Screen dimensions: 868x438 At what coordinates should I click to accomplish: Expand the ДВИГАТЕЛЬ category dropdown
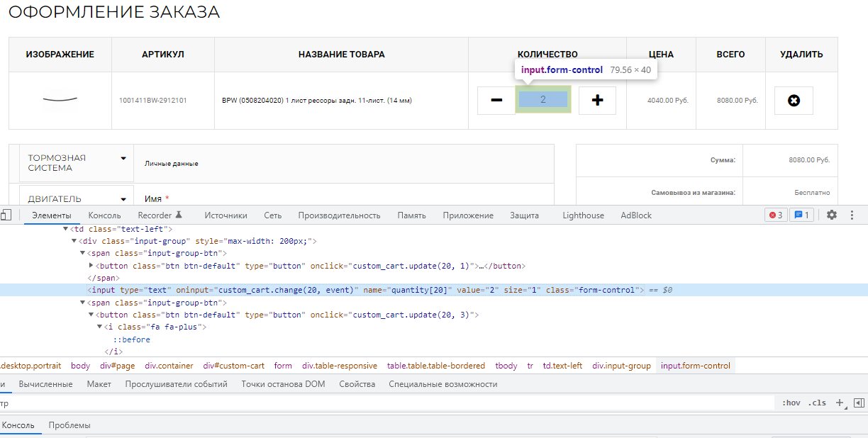point(123,199)
